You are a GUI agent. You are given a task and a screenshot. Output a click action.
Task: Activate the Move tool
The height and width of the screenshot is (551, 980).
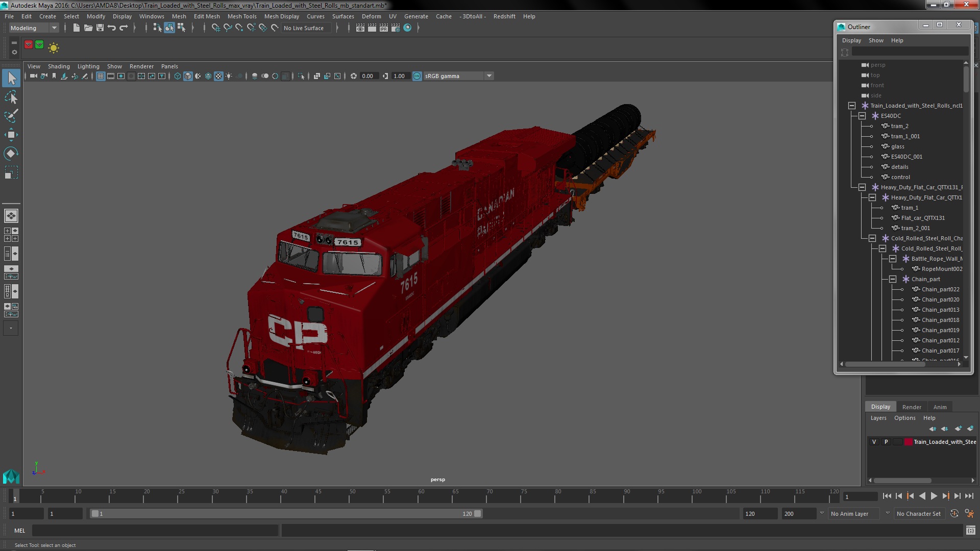click(x=11, y=135)
